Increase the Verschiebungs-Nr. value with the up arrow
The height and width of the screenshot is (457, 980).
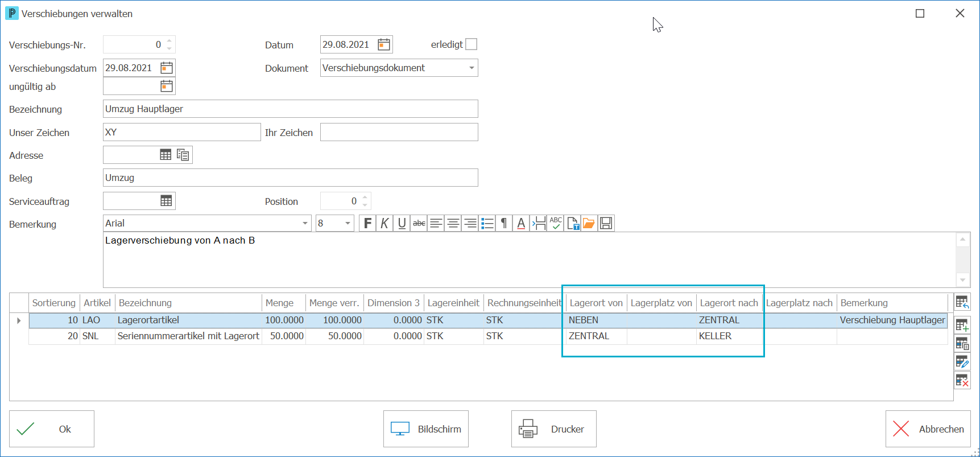tap(169, 40)
